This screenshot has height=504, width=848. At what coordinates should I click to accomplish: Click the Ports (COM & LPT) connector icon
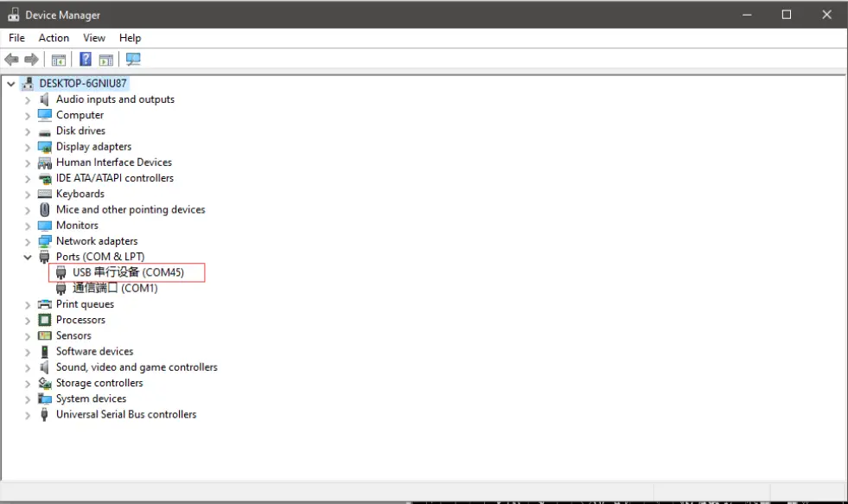click(44, 257)
